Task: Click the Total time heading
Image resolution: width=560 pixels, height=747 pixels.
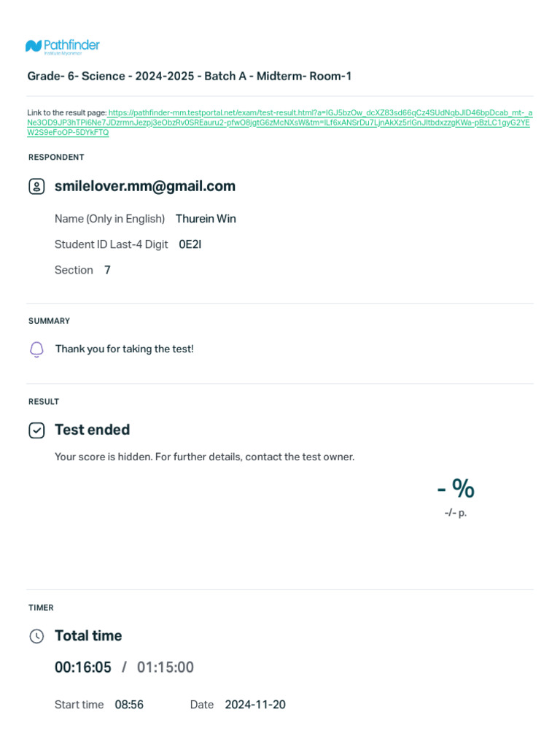Action: (88, 635)
